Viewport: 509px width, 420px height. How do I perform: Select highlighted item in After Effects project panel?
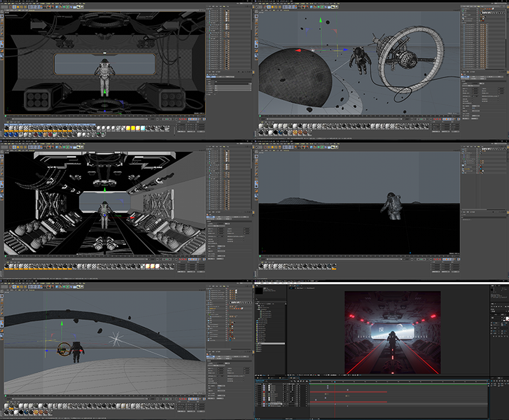(x=270, y=344)
